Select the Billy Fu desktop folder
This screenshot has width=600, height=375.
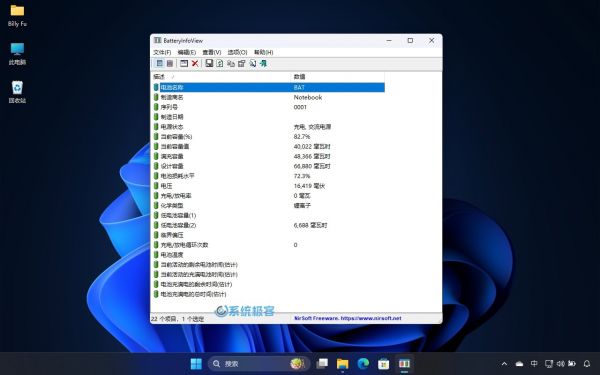[17, 16]
